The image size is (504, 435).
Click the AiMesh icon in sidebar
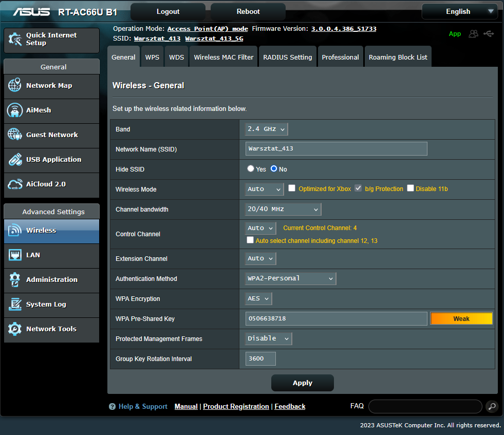pos(15,110)
